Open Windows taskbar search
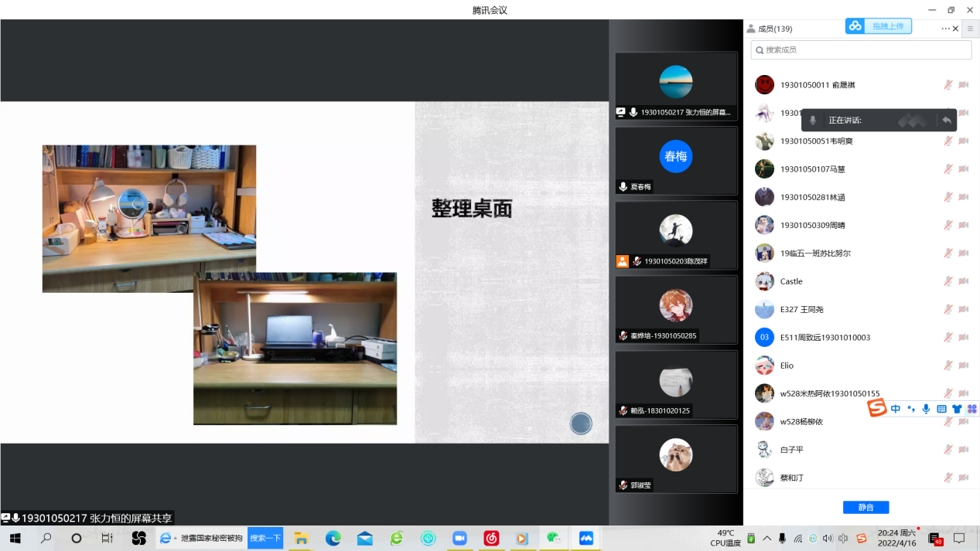This screenshot has width=980, height=551. pyautogui.click(x=46, y=538)
